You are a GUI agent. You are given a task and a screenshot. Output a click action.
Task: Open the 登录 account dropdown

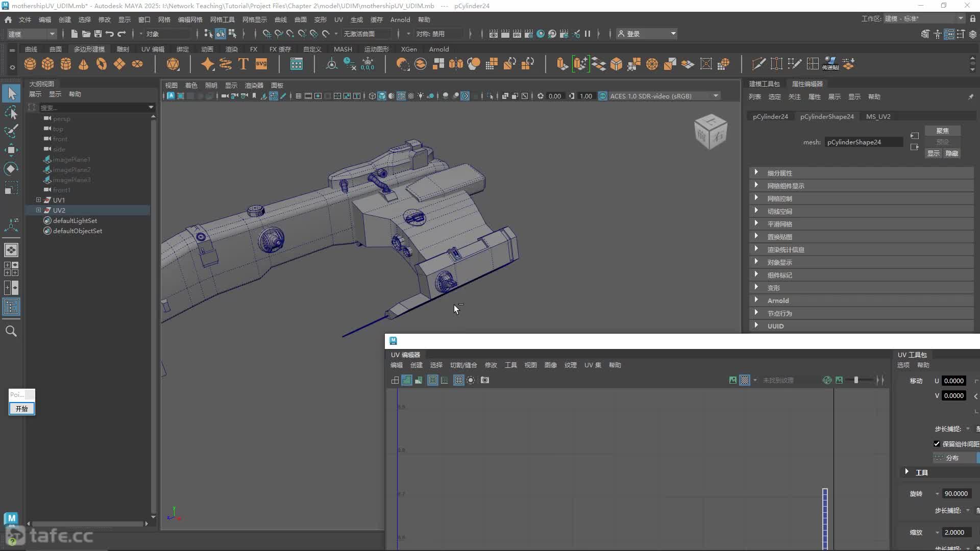[x=647, y=34]
